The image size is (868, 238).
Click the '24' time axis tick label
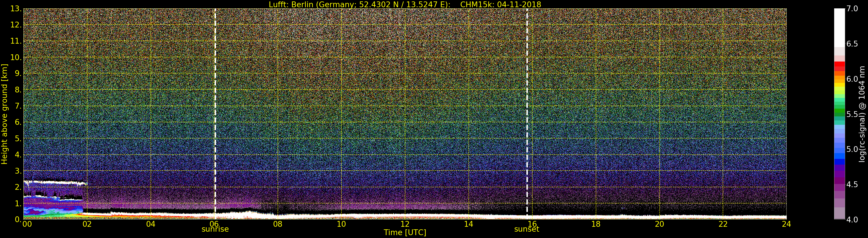(786, 224)
